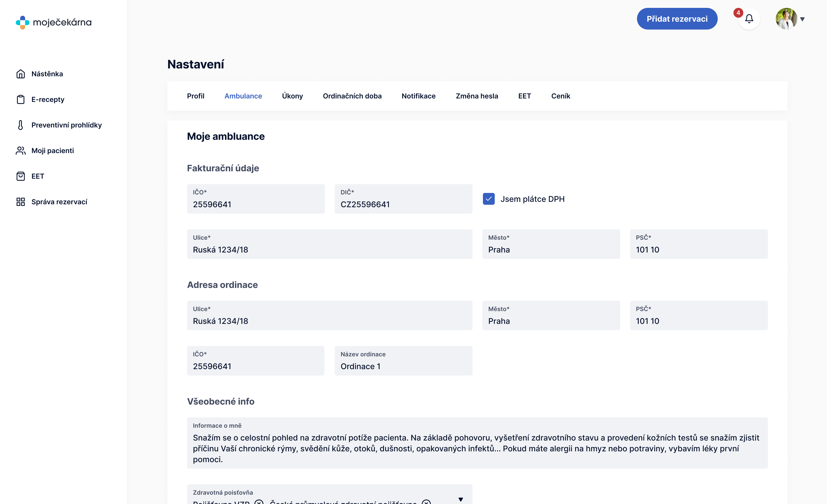Open the EET settings tab
The width and height of the screenshot is (827, 504).
click(524, 96)
